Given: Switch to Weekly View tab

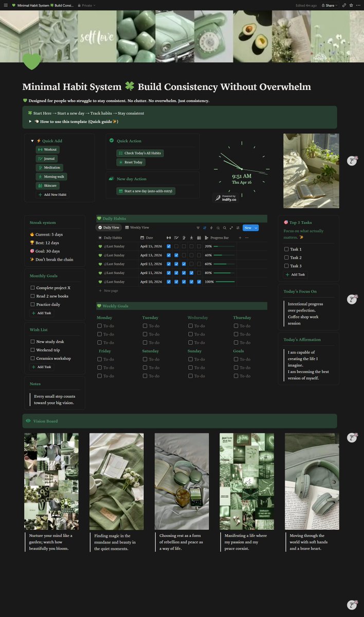Looking at the screenshot, I should click(137, 227).
